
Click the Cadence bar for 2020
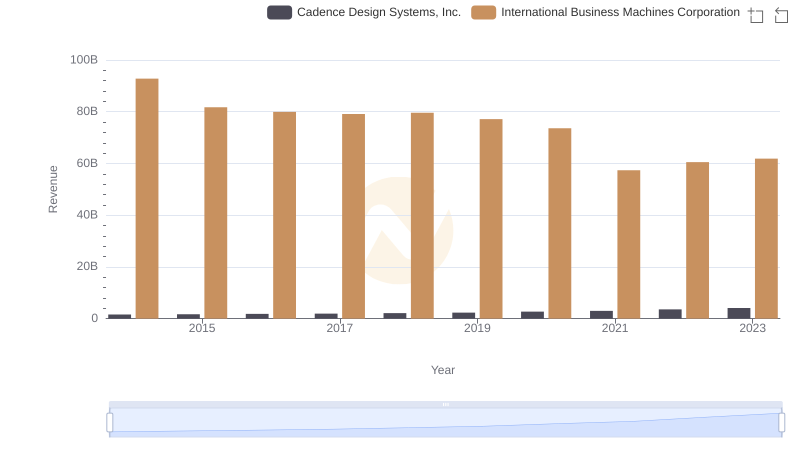[533, 315]
